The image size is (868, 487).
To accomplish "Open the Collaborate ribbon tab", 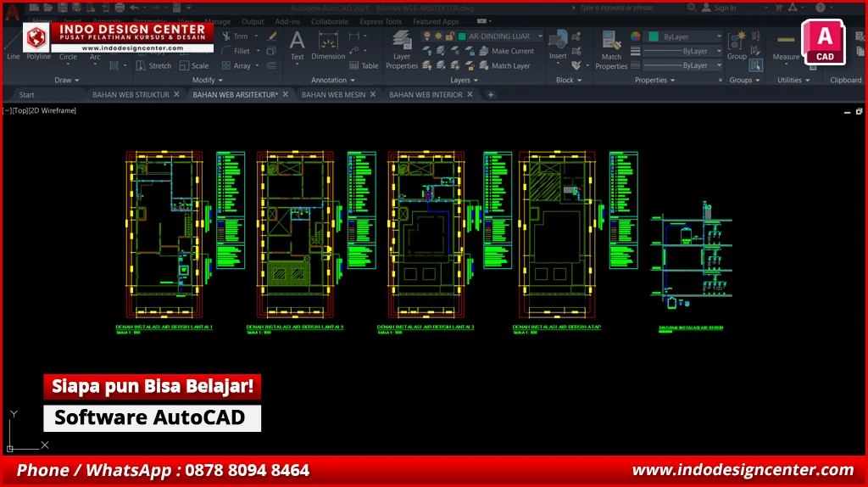I will click(x=330, y=21).
